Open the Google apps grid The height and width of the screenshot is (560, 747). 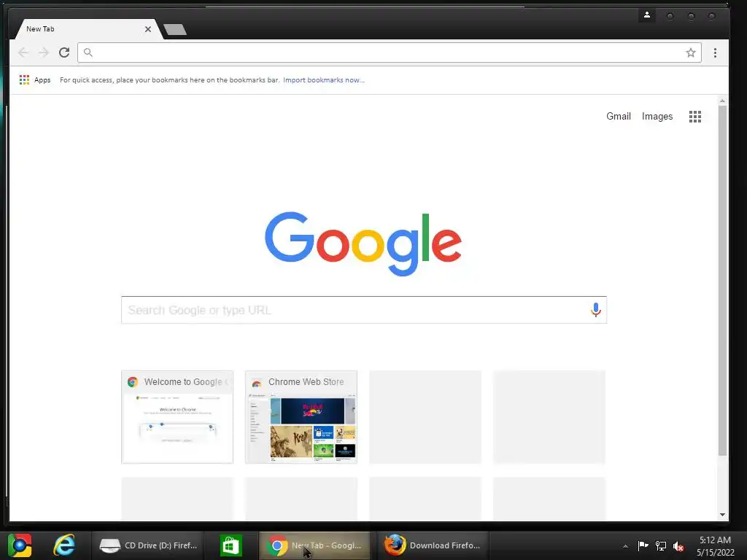[x=695, y=117]
